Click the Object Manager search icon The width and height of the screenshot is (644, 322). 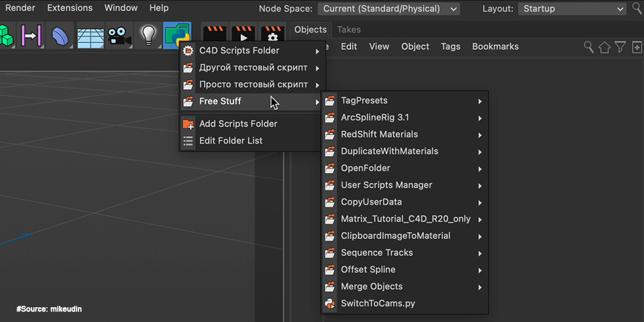pyautogui.click(x=588, y=47)
